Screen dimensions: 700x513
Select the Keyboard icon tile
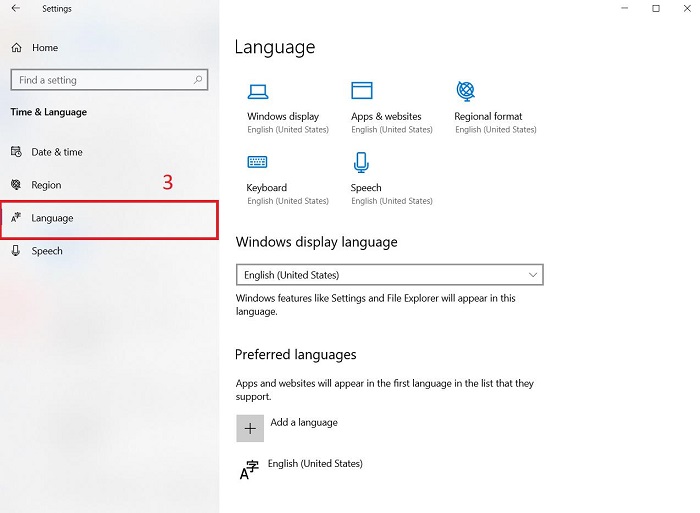click(258, 163)
